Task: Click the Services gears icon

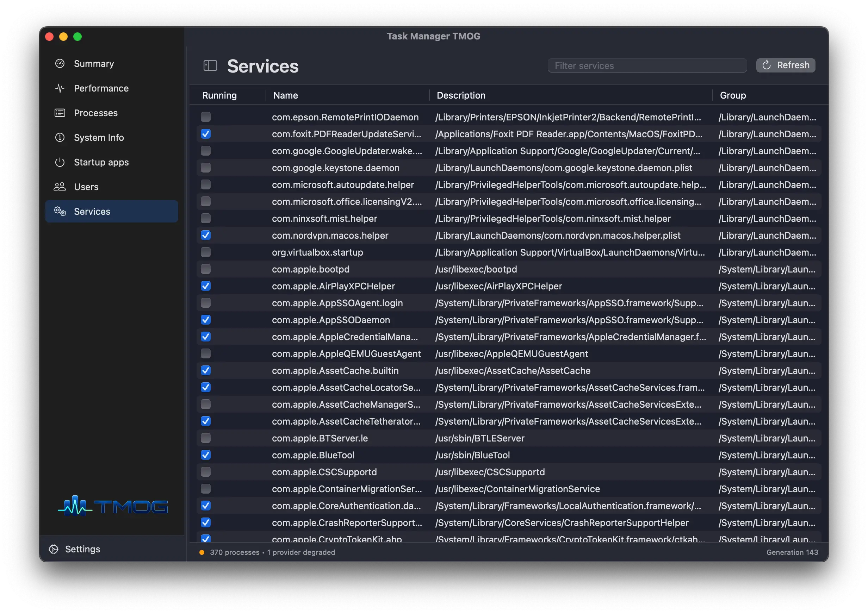Action: click(x=60, y=211)
